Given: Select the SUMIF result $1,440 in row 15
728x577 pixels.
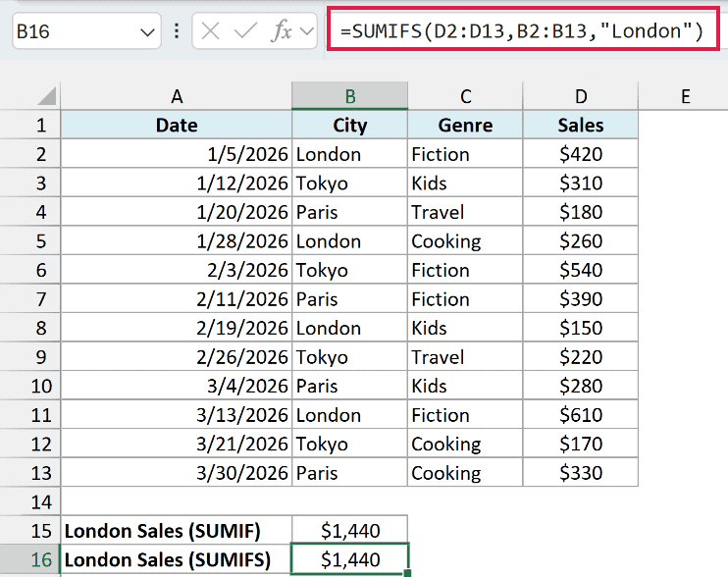Looking at the screenshot, I should [349, 531].
